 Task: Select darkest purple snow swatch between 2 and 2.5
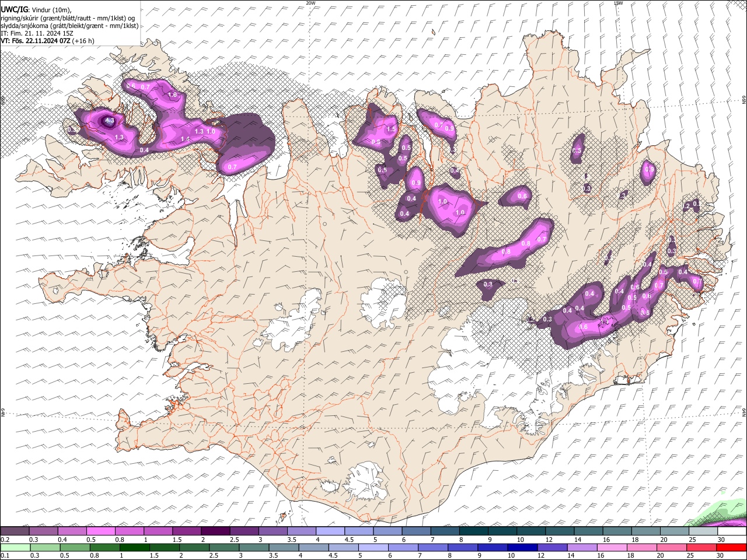point(216,531)
